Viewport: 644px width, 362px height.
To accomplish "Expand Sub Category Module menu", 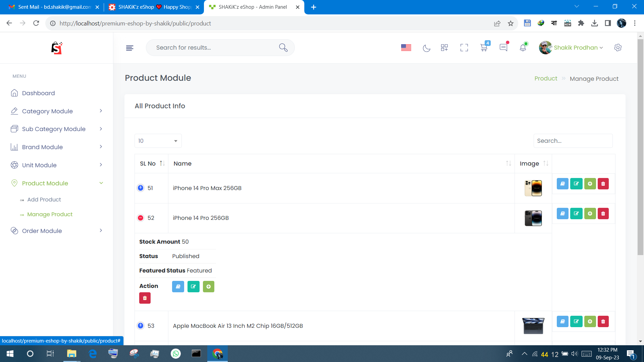I will (x=57, y=129).
